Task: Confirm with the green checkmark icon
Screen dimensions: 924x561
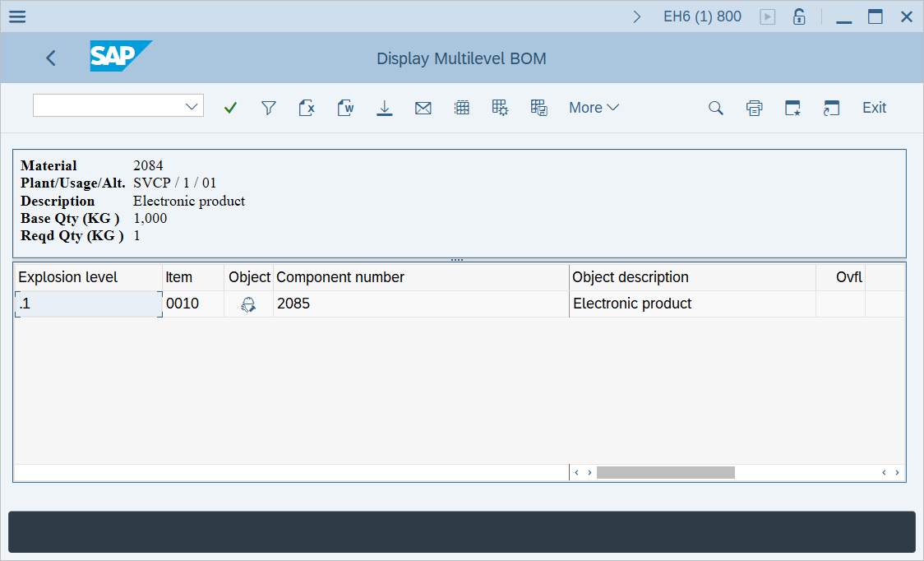Action: (x=230, y=107)
